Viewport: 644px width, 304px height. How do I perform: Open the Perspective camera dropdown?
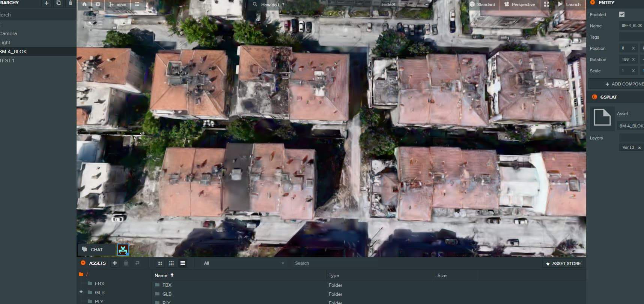coord(520,4)
